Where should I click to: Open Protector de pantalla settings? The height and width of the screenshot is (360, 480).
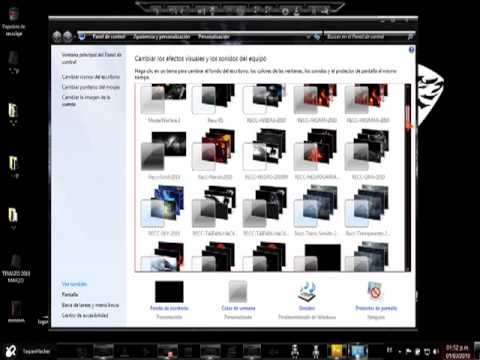point(376,300)
